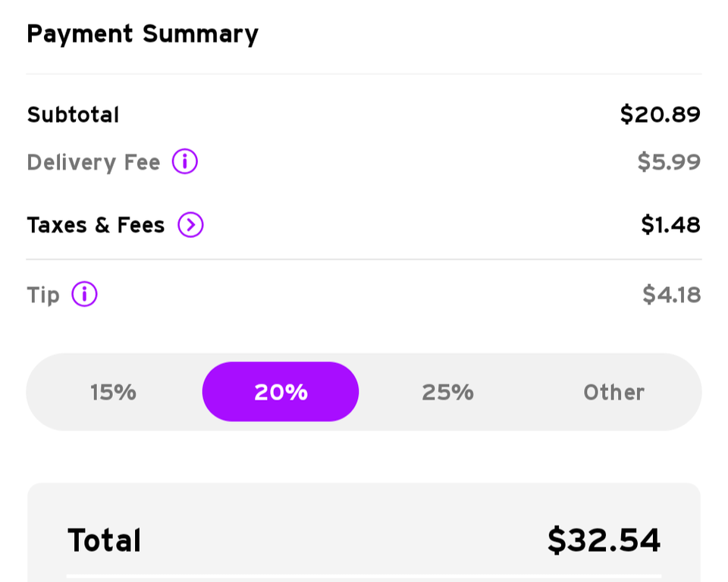Choose the 25% tip option
This screenshot has width=728, height=582.
click(447, 392)
